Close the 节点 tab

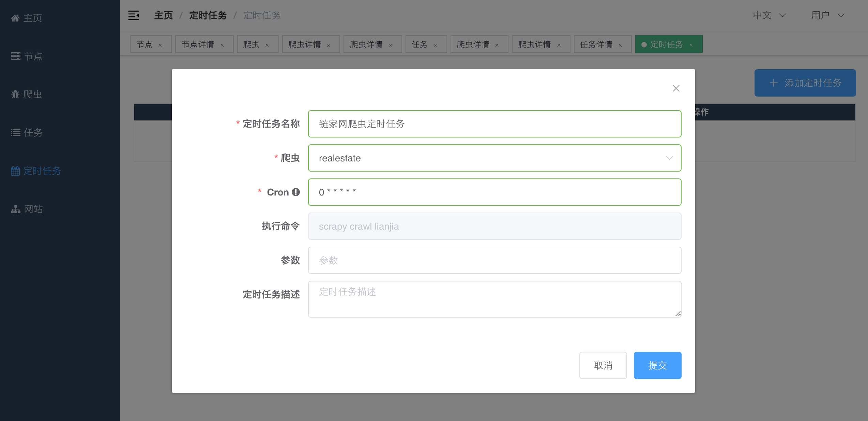[x=160, y=45]
